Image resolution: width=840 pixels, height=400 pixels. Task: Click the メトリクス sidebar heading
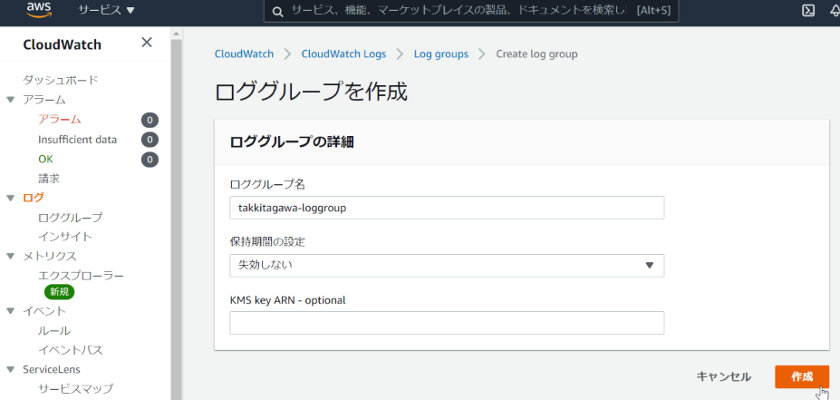(49, 256)
